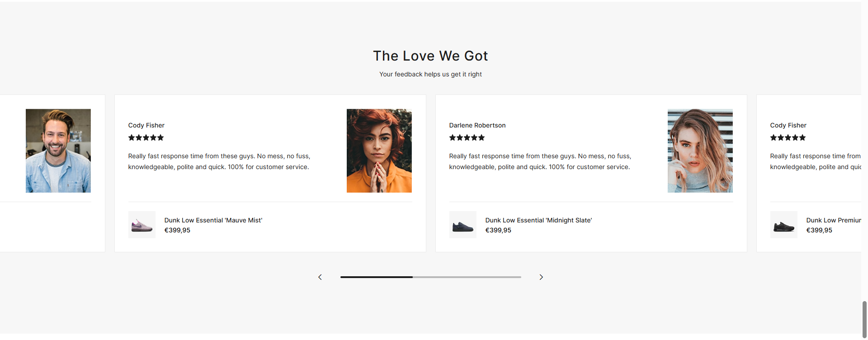The height and width of the screenshot is (340, 868).
Task: Click "The Love We Got" heading
Action: pyautogui.click(x=430, y=56)
